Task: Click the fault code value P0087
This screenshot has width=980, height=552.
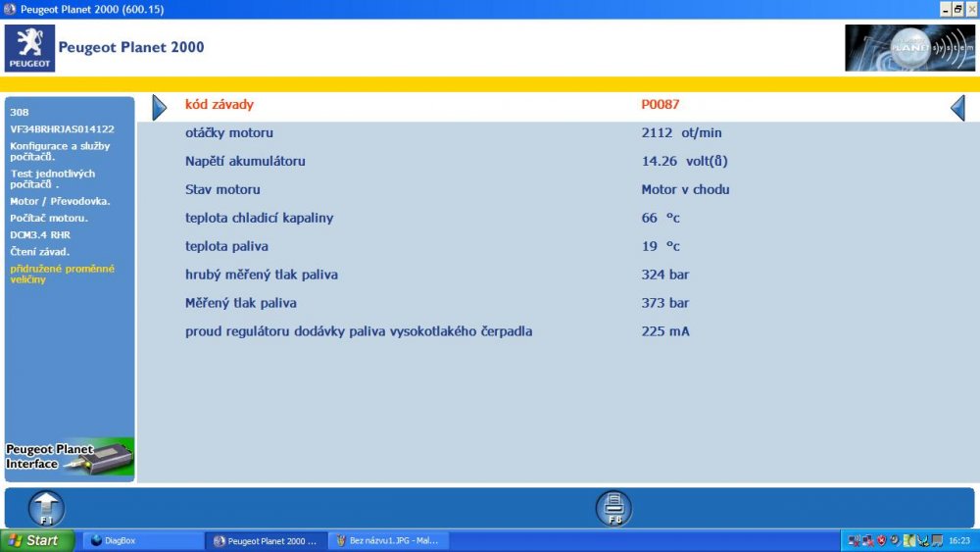Action: point(660,104)
